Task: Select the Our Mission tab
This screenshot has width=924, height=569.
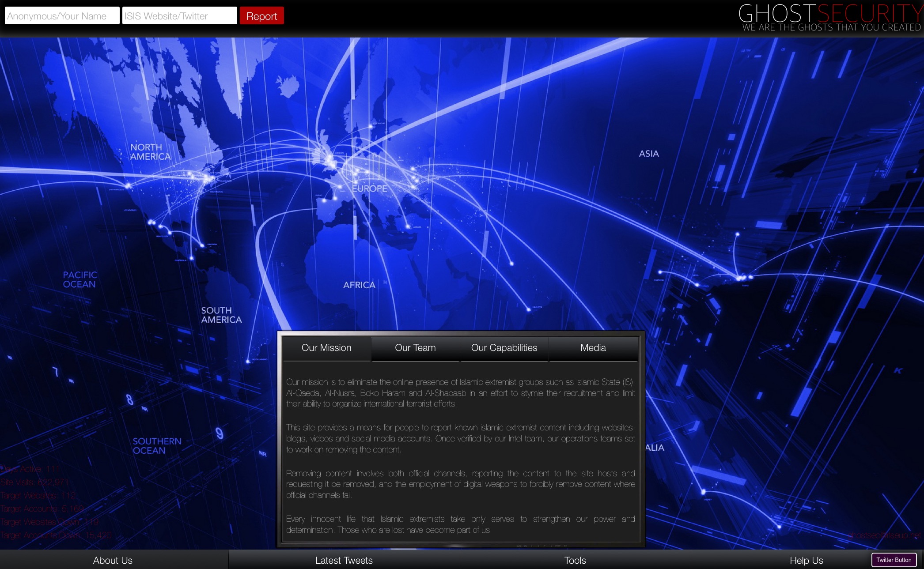Action: pyautogui.click(x=326, y=348)
